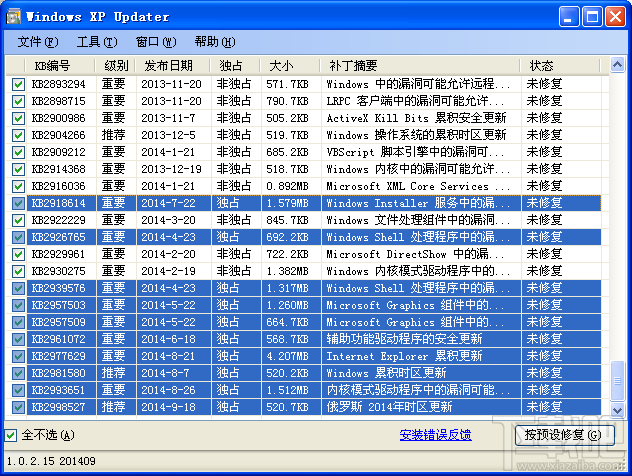Open the 工具(T) menu
Viewport: 632px width, 476px height.
coord(97,42)
